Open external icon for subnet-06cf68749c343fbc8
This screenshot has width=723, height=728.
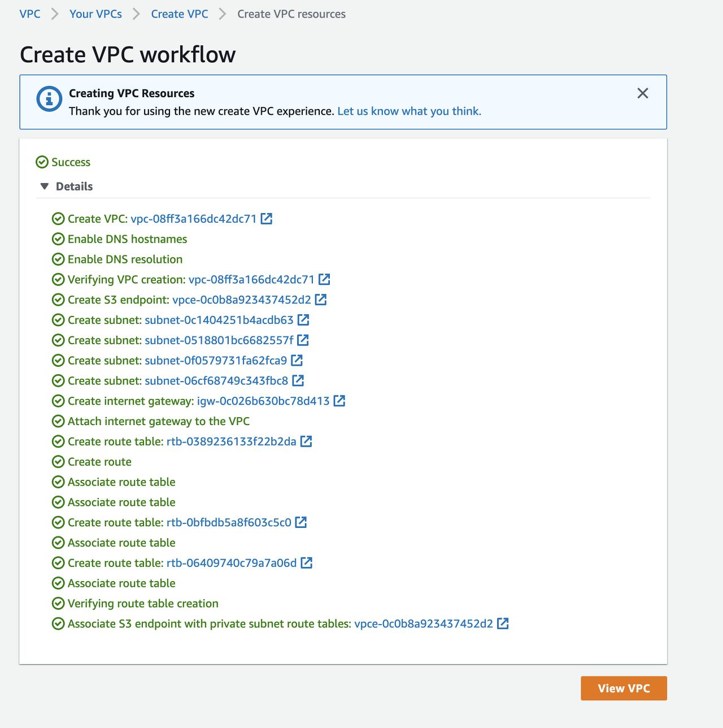(298, 380)
